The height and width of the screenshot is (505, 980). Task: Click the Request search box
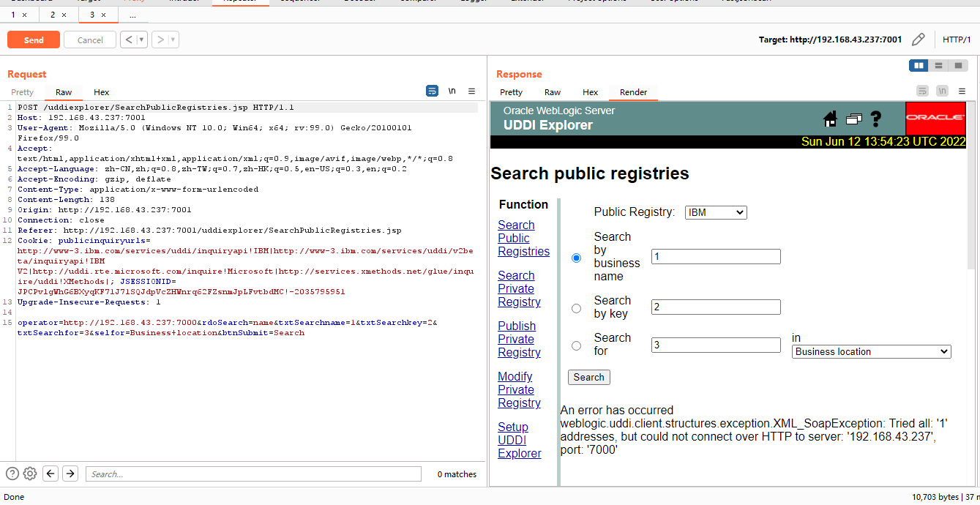253,474
